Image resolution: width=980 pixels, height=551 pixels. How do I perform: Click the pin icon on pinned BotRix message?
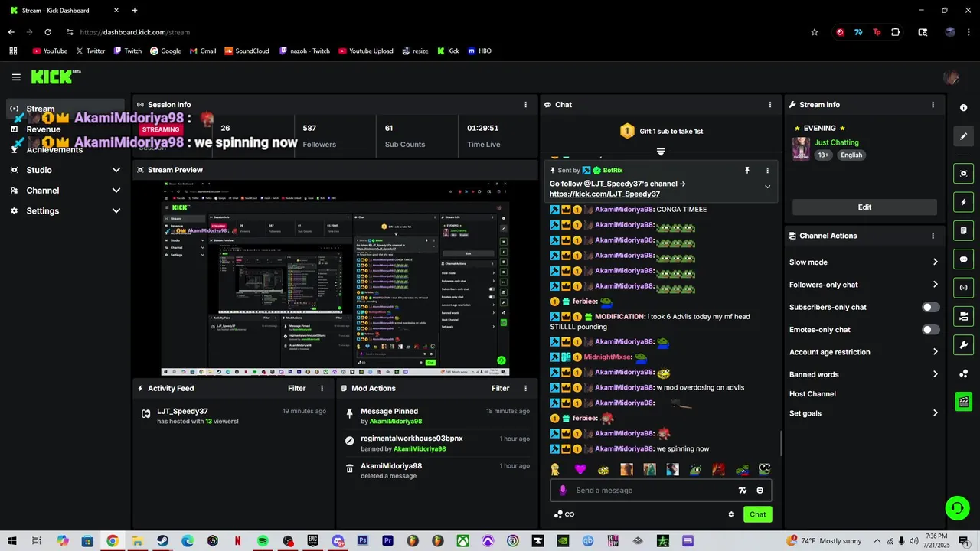click(x=747, y=171)
